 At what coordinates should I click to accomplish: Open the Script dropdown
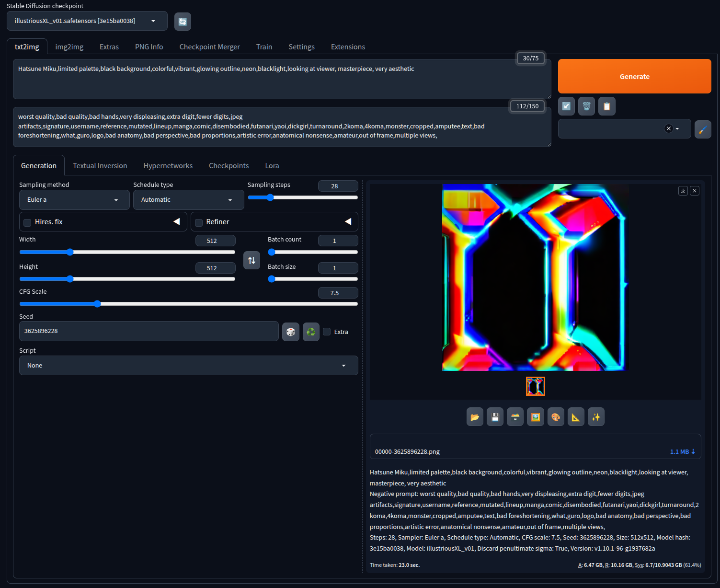tap(188, 366)
